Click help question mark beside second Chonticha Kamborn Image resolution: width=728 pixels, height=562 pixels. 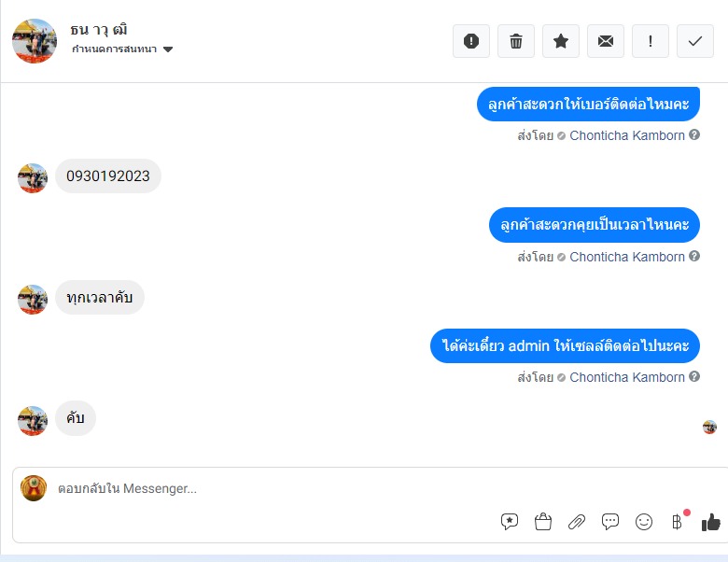pyautogui.click(x=694, y=257)
